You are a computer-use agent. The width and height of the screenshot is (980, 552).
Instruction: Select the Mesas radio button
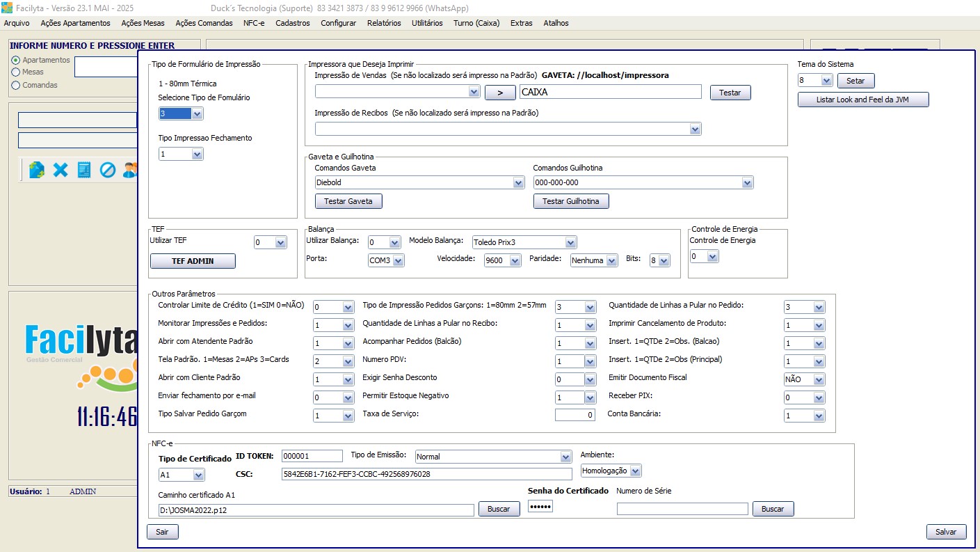[x=15, y=72]
